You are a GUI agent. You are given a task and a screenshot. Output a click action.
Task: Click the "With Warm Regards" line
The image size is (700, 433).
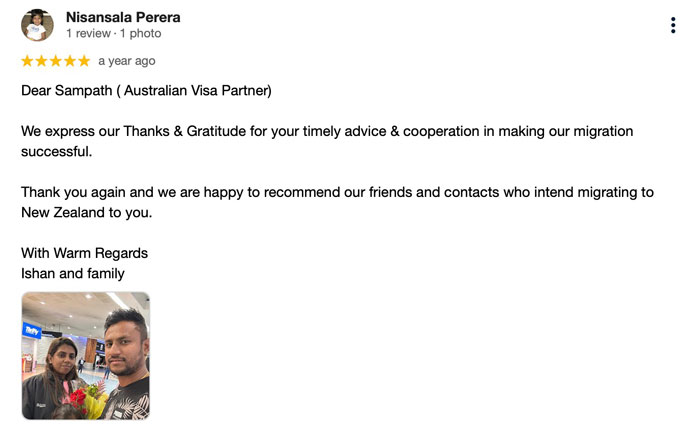point(84,253)
